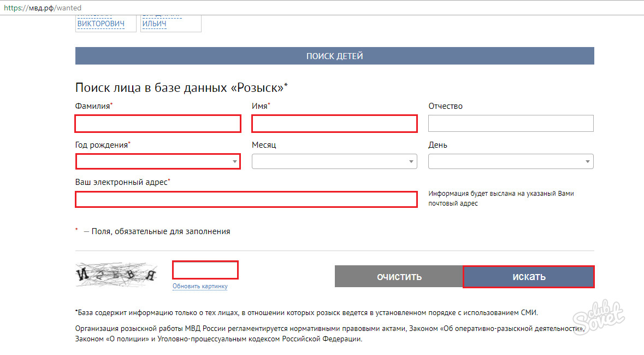
Task: Open the ИЛЬИЧ person link
Action: (154, 24)
